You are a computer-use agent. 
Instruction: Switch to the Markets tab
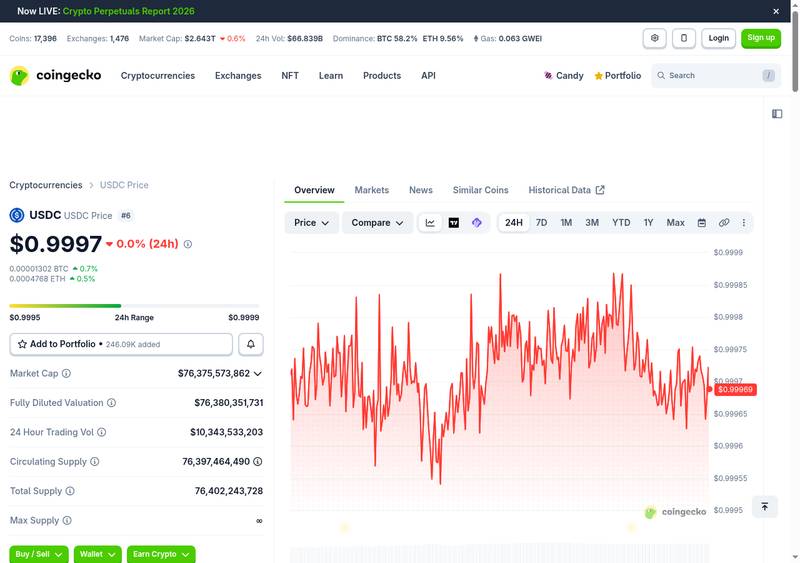tap(371, 190)
